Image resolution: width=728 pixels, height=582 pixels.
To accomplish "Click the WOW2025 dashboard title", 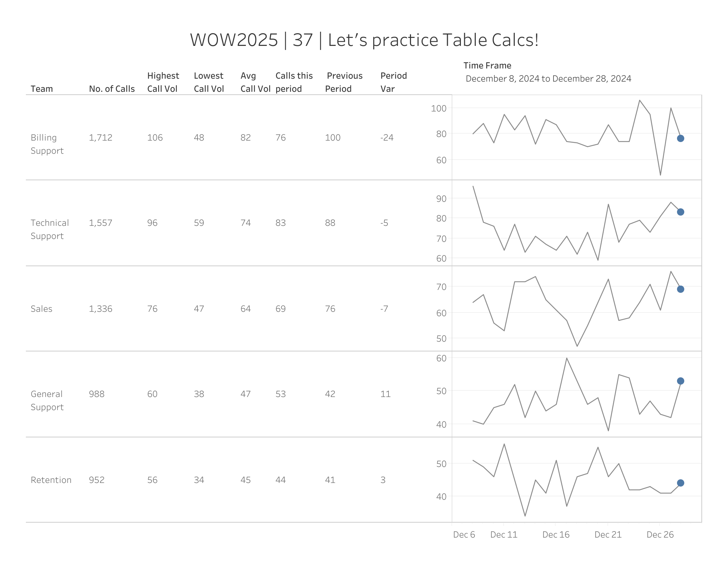I will click(x=364, y=40).
